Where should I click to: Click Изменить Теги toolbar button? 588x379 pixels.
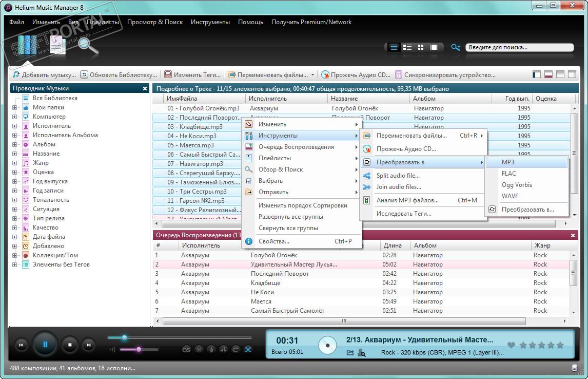193,75
